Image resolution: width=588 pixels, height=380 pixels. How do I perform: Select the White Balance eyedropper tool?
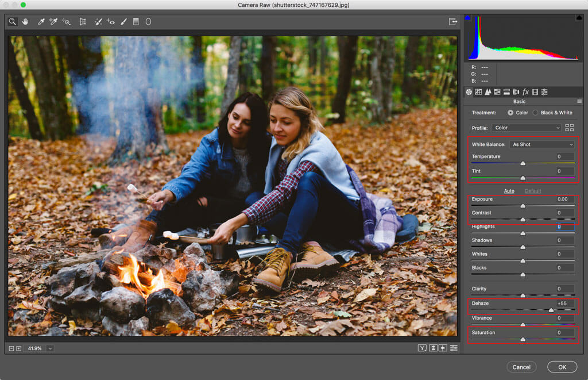click(x=41, y=22)
